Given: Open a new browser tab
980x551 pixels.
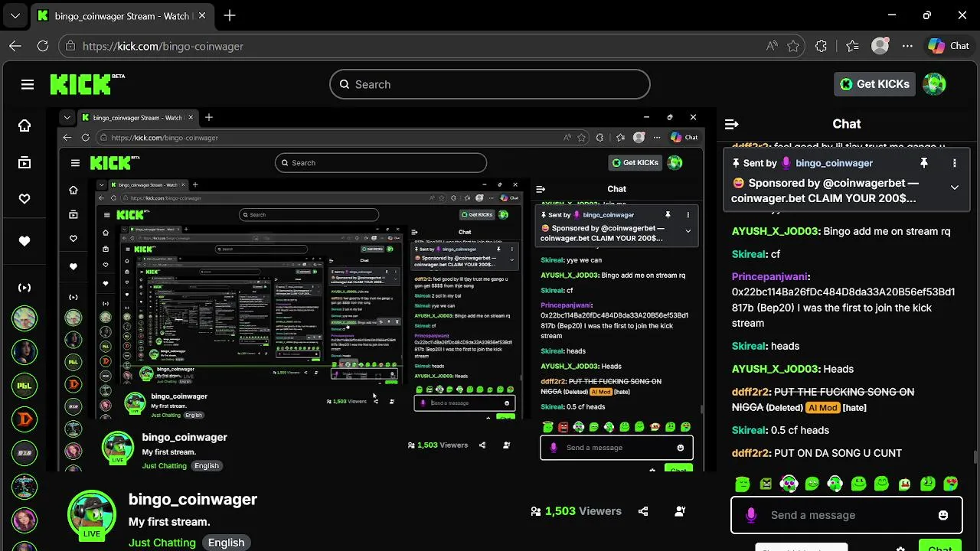Looking at the screenshot, I should [230, 15].
